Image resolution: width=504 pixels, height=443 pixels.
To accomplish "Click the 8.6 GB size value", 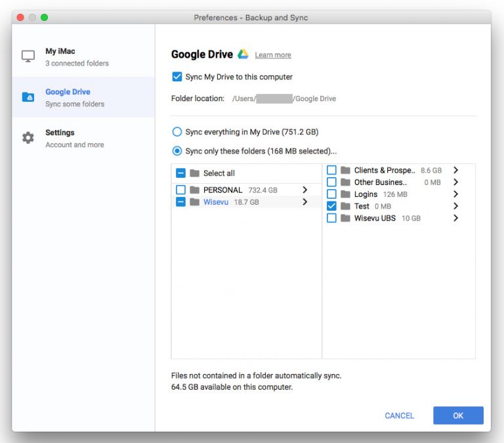I will click(x=431, y=171).
